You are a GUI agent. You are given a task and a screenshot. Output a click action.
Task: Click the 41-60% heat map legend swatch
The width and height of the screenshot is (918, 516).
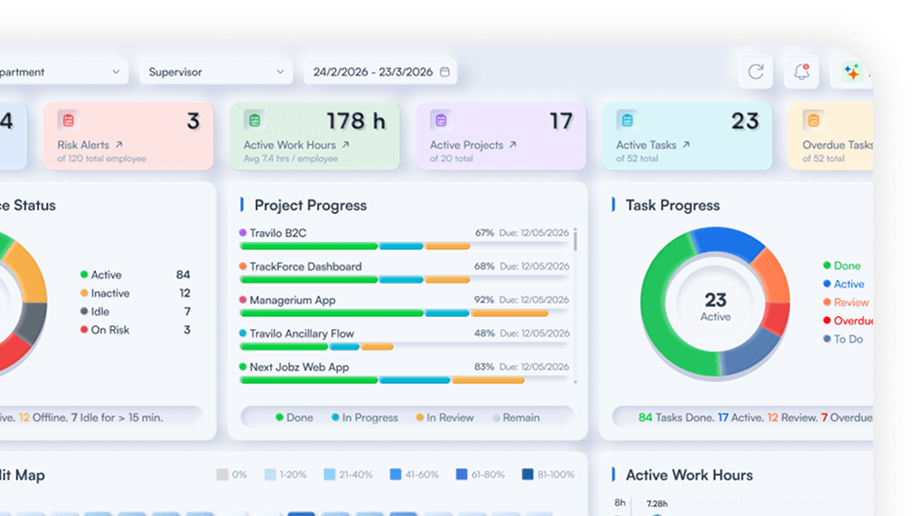click(396, 474)
